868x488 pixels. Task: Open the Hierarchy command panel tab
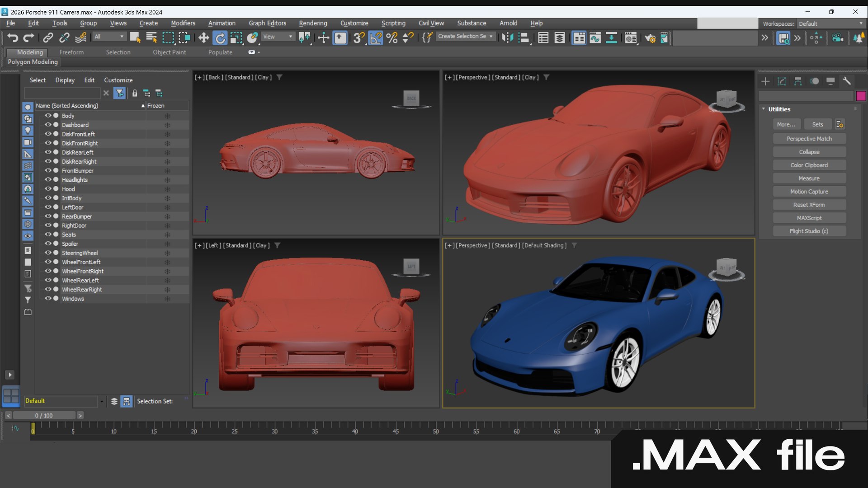798,81
